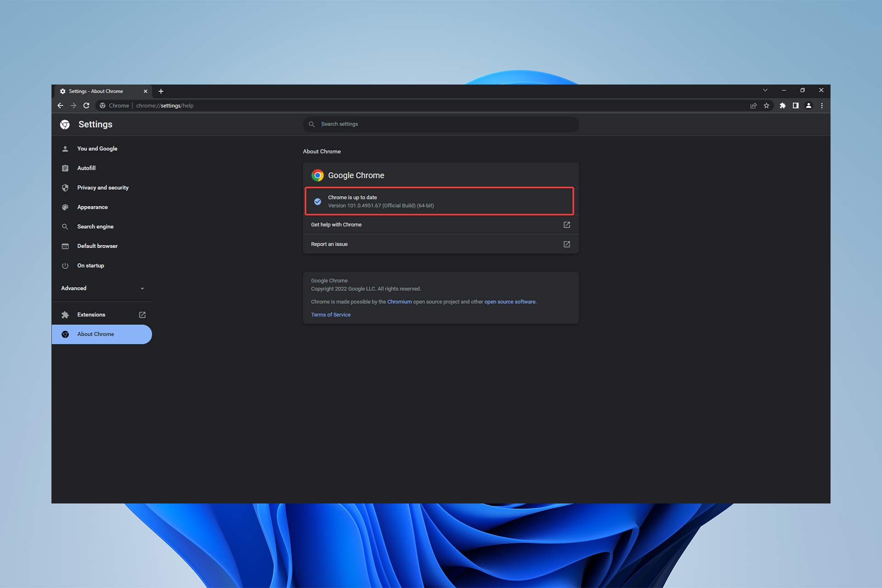Click the power icon next to On startup

click(65, 266)
